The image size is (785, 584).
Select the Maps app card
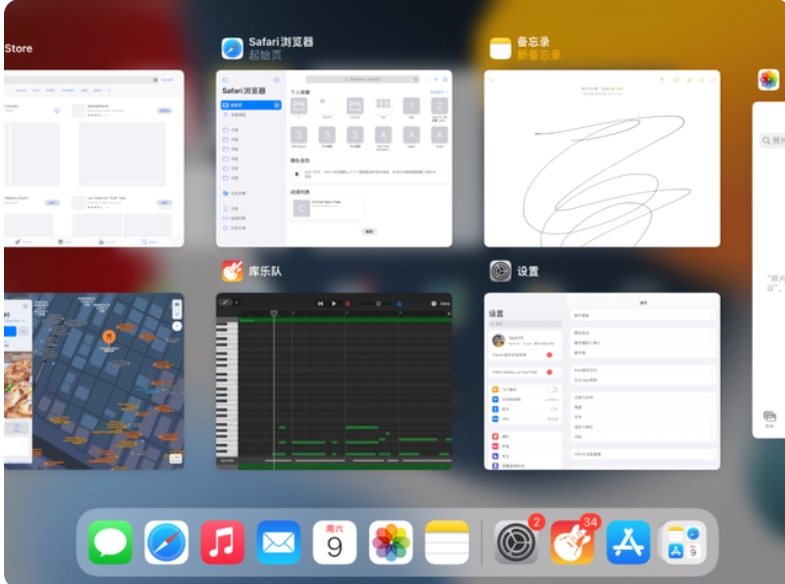[94, 381]
